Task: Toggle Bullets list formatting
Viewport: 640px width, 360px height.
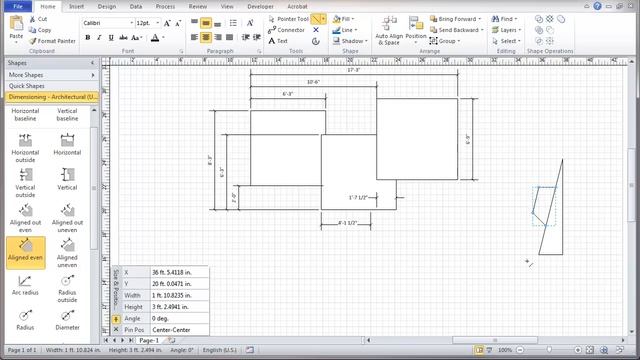Action: pos(233,23)
